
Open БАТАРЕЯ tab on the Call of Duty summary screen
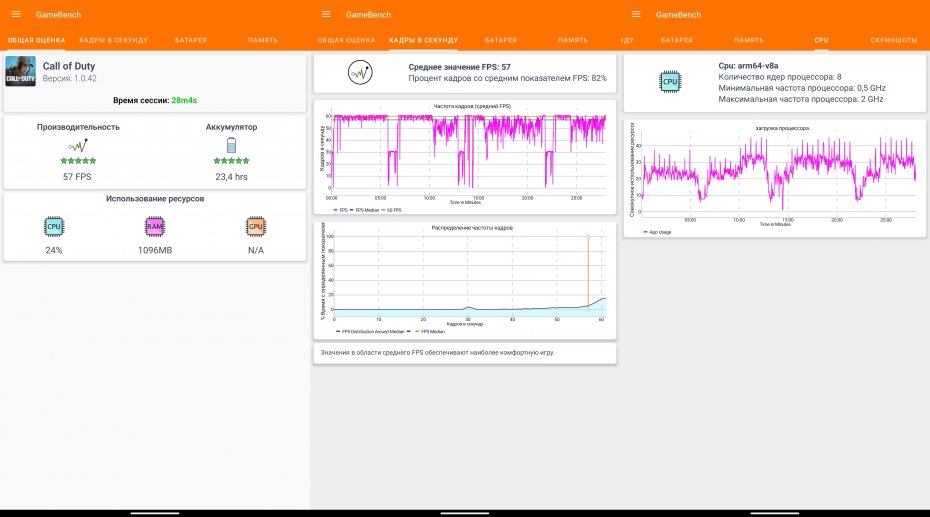(190, 40)
